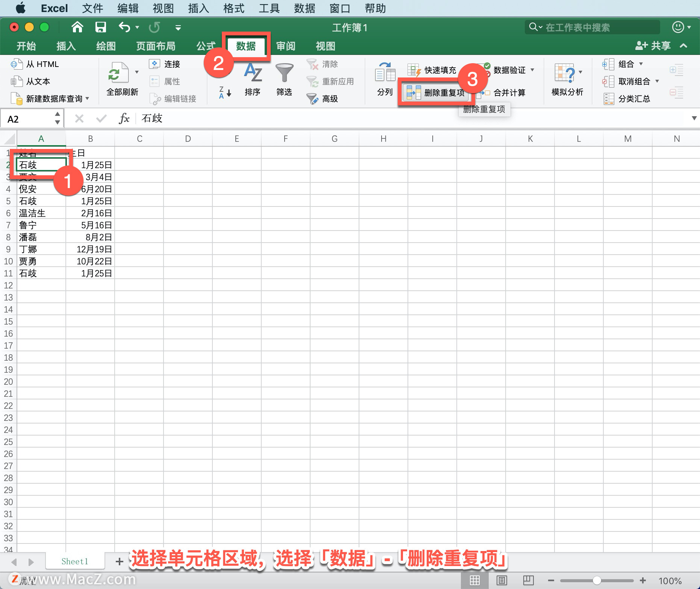Expand the formula bar

(694, 118)
